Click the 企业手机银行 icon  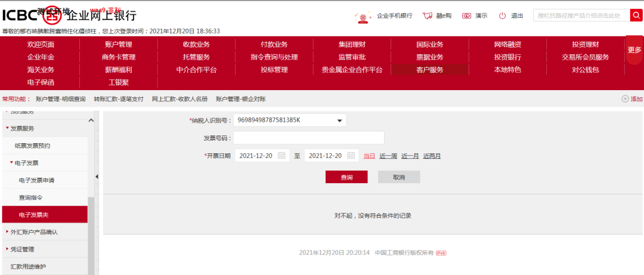coord(361,16)
